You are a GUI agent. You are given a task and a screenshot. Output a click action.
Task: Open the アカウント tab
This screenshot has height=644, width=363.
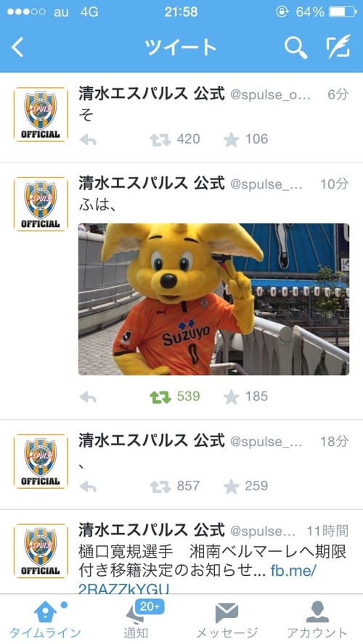(x=317, y=620)
